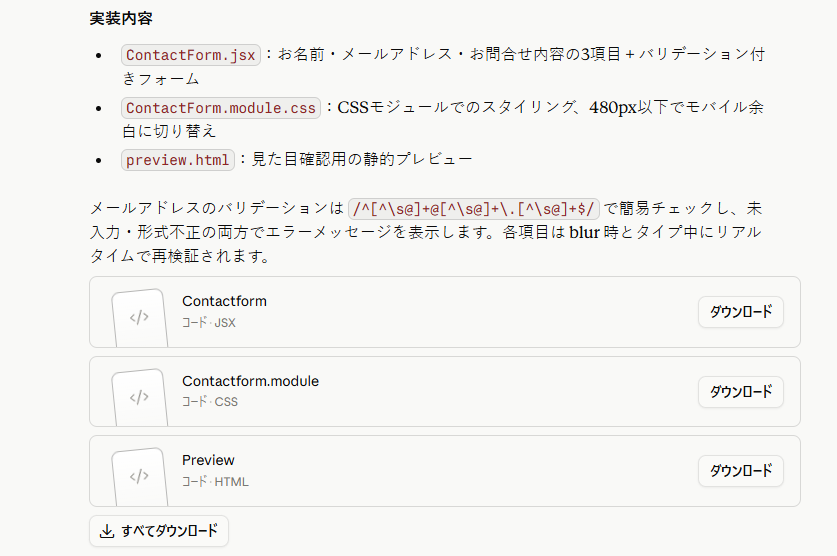Click the Preview HTML code file icon
Screen dimensions: 837x556
[x=139, y=476]
